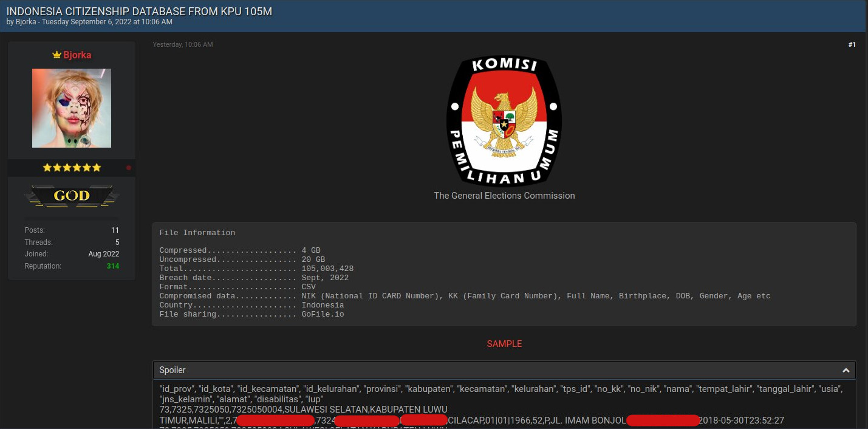
Task: Click the Total 105,003,428 line
Action: [x=256, y=269]
